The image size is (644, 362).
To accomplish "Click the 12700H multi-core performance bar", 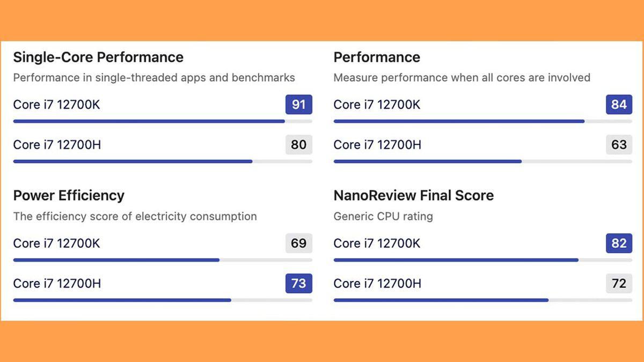I will click(x=428, y=161).
